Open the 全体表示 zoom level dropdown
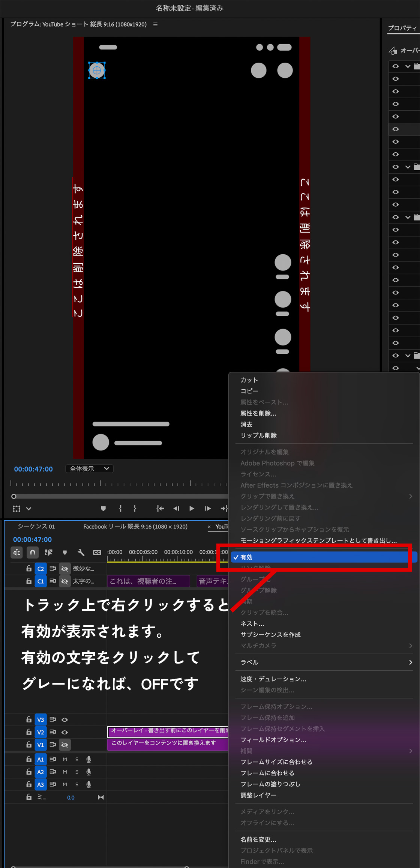Viewport: 420px width, 868px height. click(x=89, y=469)
